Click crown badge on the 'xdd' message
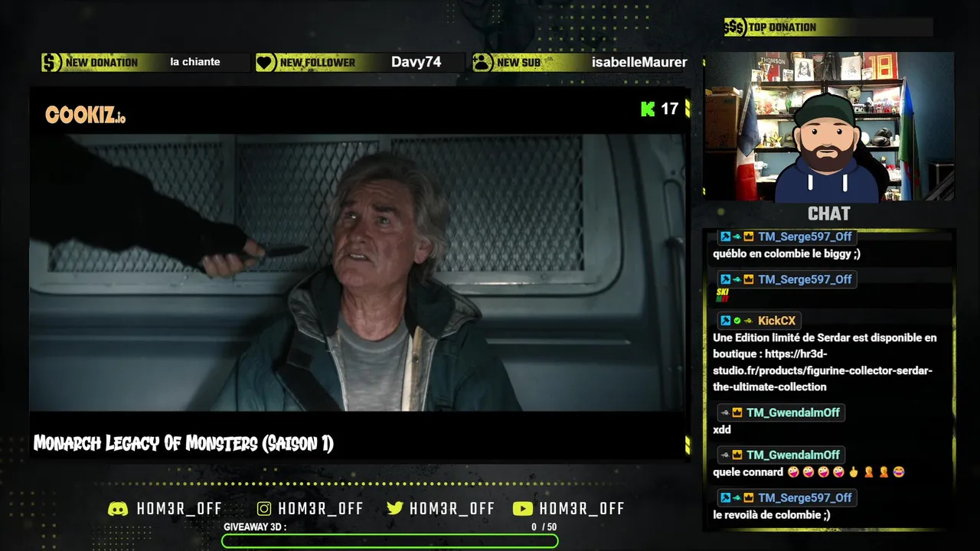Image resolution: width=980 pixels, height=551 pixels. [737, 412]
